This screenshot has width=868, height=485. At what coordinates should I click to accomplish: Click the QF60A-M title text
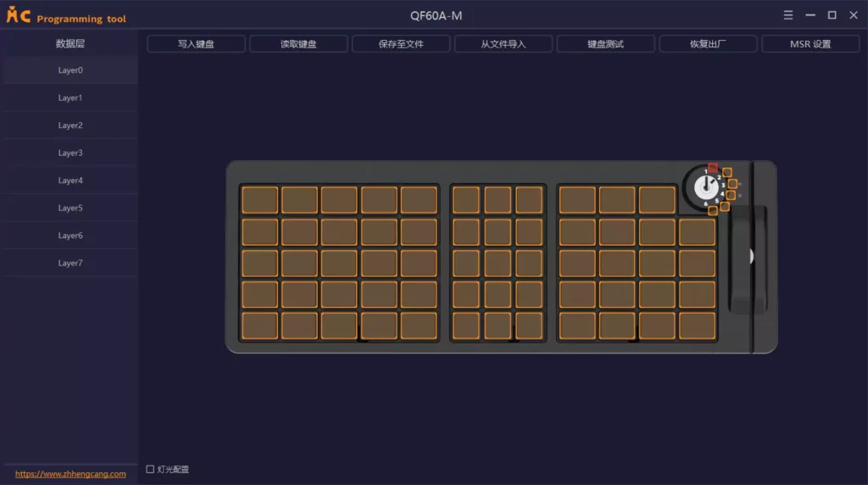click(x=437, y=15)
